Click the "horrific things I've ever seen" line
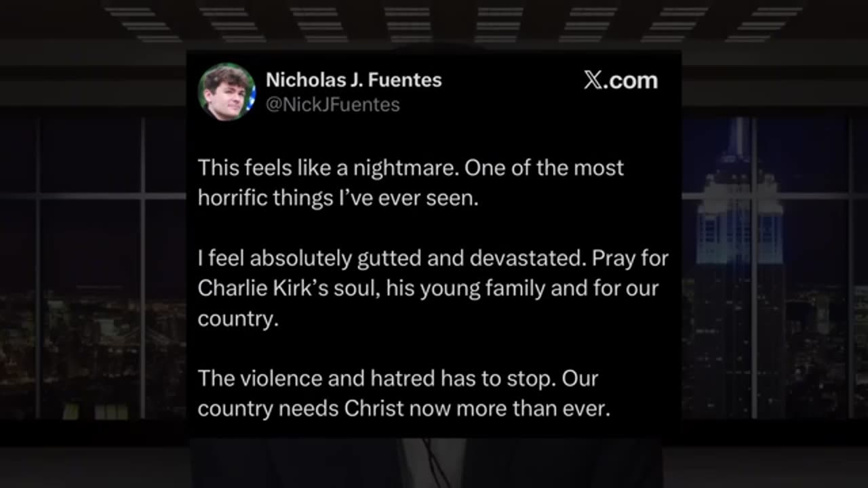868x488 pixels. (x=338, y=197)
